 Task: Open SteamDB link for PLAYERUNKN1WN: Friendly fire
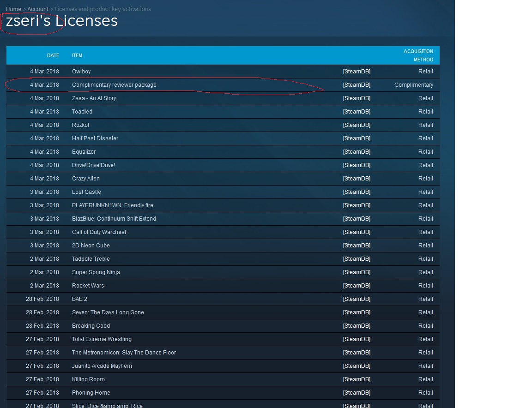tap(357, 205)
